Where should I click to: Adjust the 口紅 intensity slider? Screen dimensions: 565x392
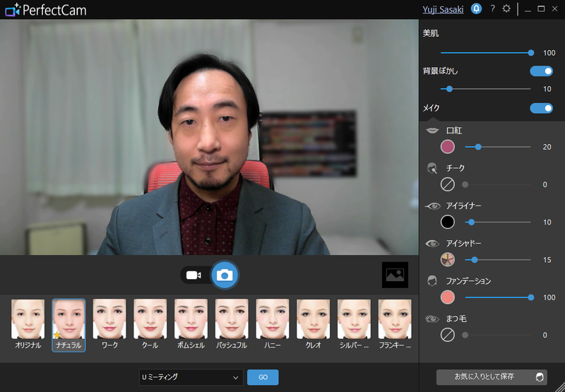pos(498,147)
